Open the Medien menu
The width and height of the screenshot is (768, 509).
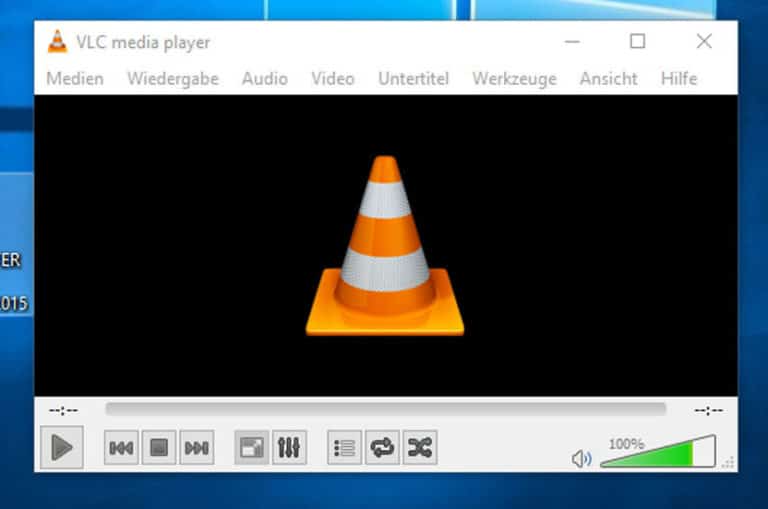[75, 79]
